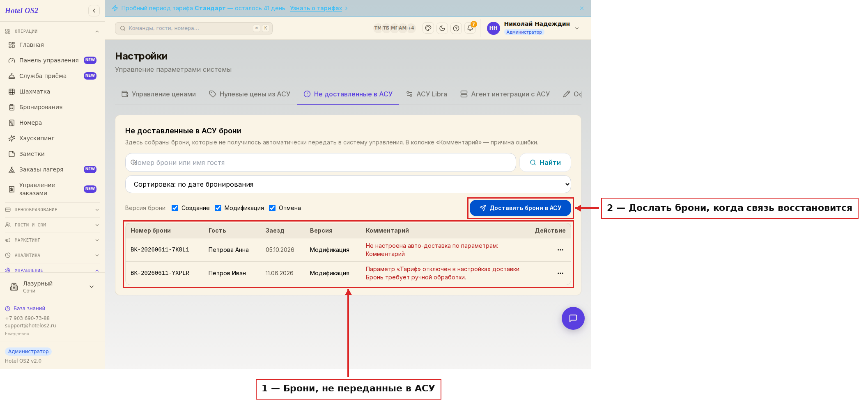868x409 pixels.
Task: Uncheck the Отмена version checkbox
Action: coord(272,208)
